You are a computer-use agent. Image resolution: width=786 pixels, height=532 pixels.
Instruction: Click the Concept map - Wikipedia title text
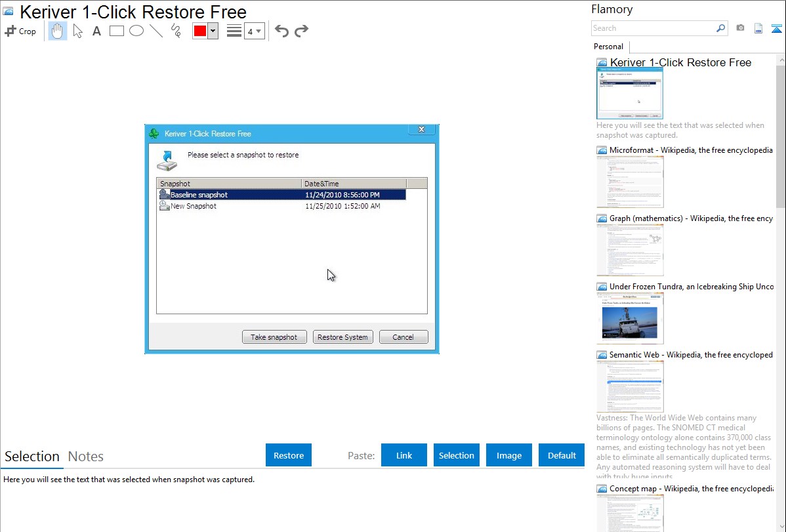pos(691,488)
